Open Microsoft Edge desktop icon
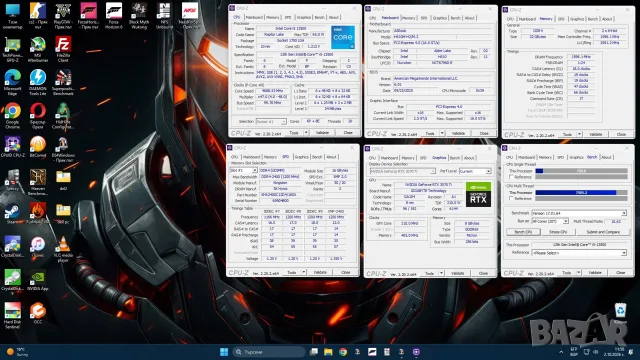This screenshot has width=640, height=360. click(13, 83)
